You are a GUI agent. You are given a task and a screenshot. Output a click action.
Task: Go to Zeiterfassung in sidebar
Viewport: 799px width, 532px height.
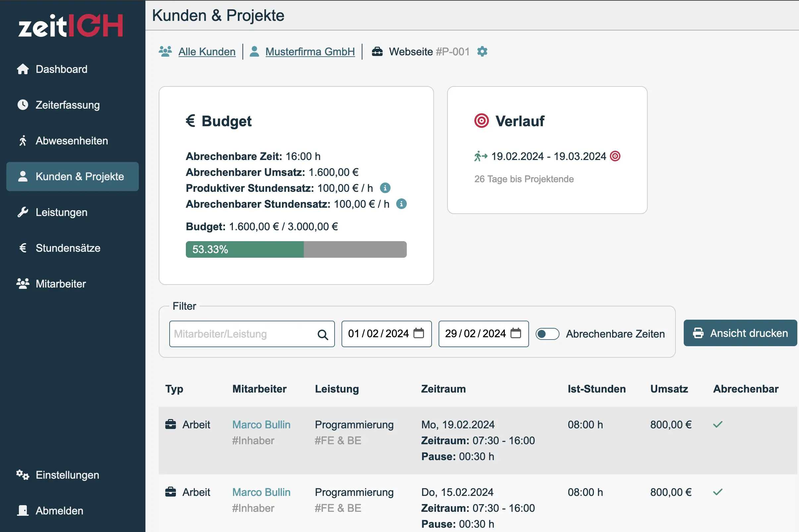tap(72, 105)
